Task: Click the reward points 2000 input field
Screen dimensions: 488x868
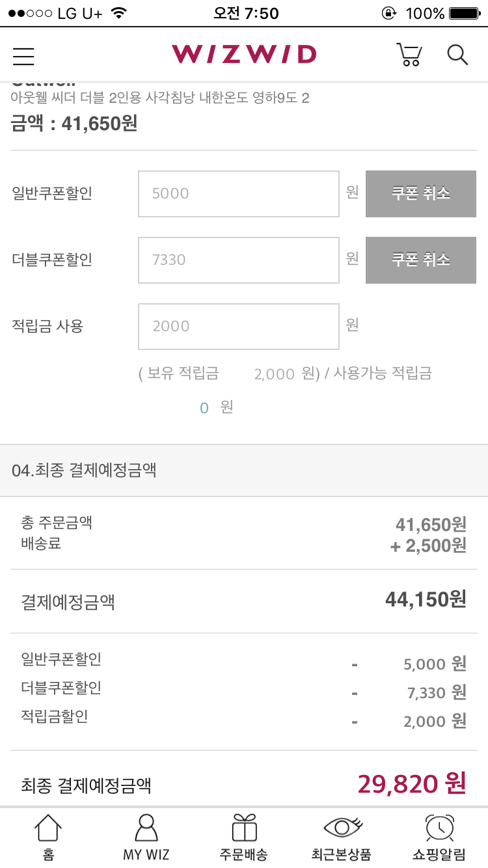Action: tap(238, 327)
